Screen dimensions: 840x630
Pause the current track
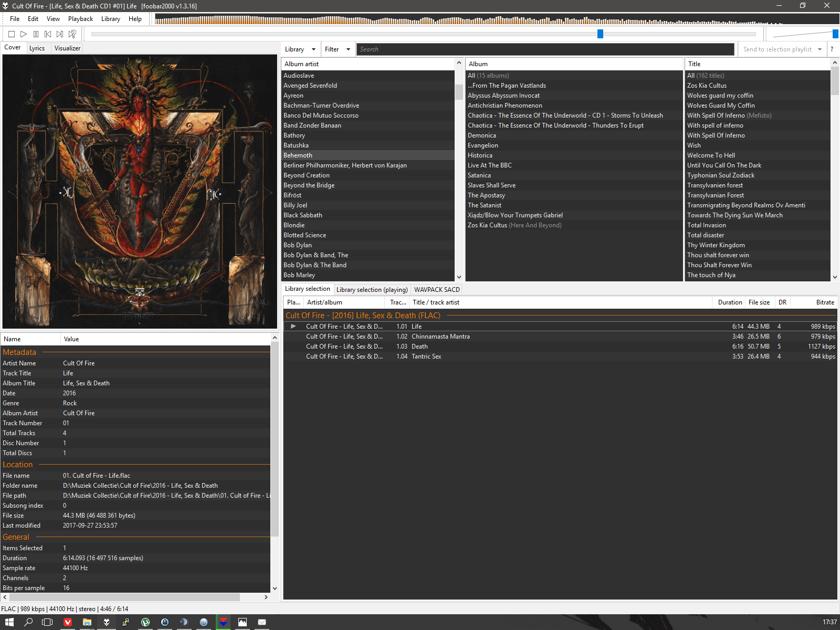coord(36,34)
